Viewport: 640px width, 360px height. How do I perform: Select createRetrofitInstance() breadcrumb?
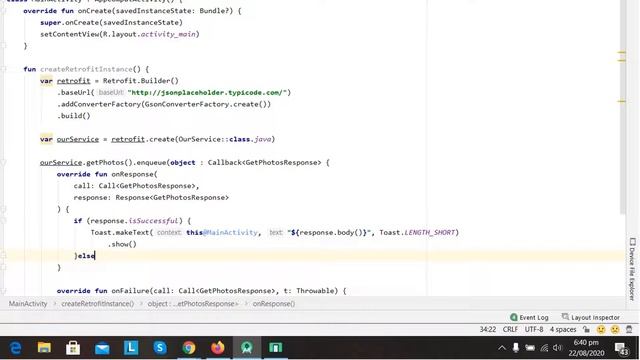click(98, 304)
